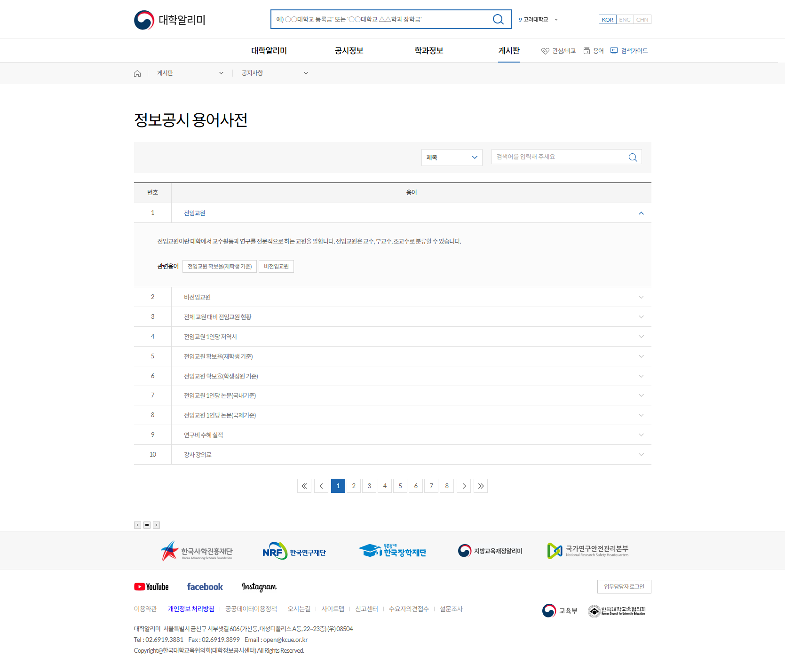This screenshot has width=785, height=672.
Task: Collapse the 전임교원 term entry
Action: pos(641,213)
